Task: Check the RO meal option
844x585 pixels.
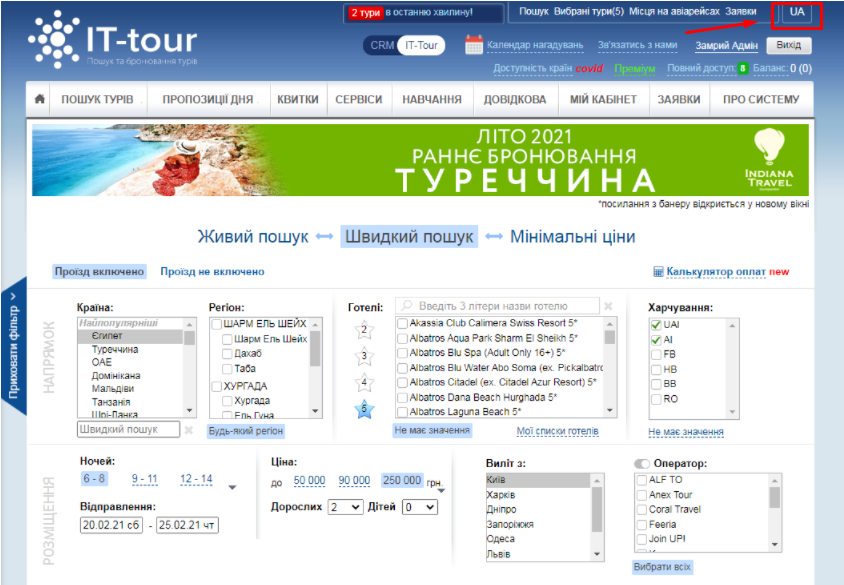Action: tap(656, 399)
